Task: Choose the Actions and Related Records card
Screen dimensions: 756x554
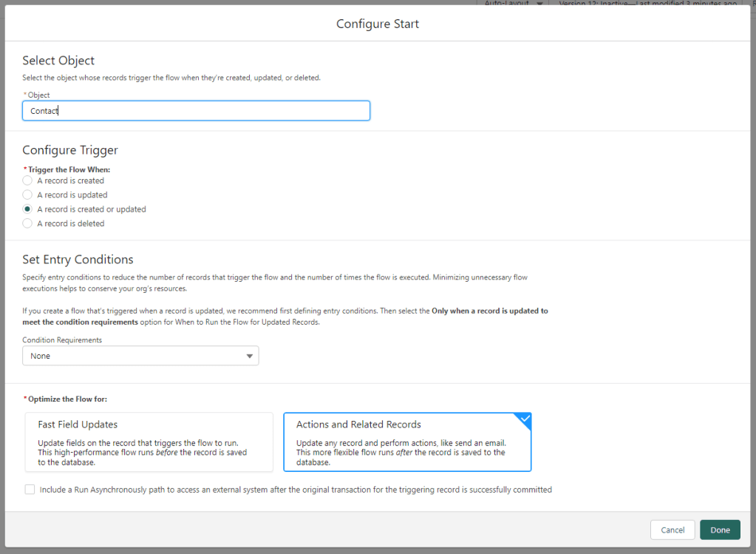Action: coord(407,442)
